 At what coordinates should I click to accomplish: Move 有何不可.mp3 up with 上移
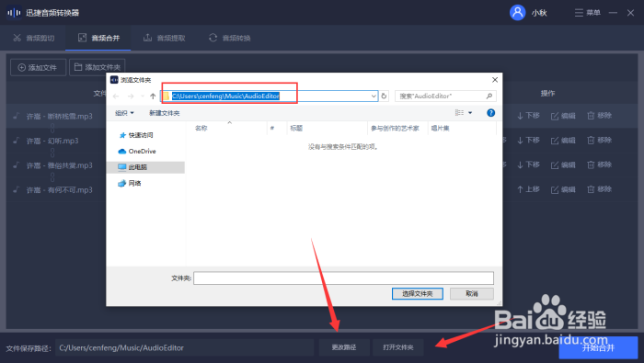tap(528, 189)
